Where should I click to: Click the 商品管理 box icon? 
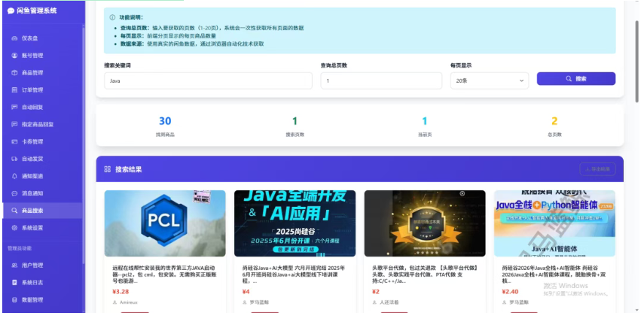pos(14,73)
